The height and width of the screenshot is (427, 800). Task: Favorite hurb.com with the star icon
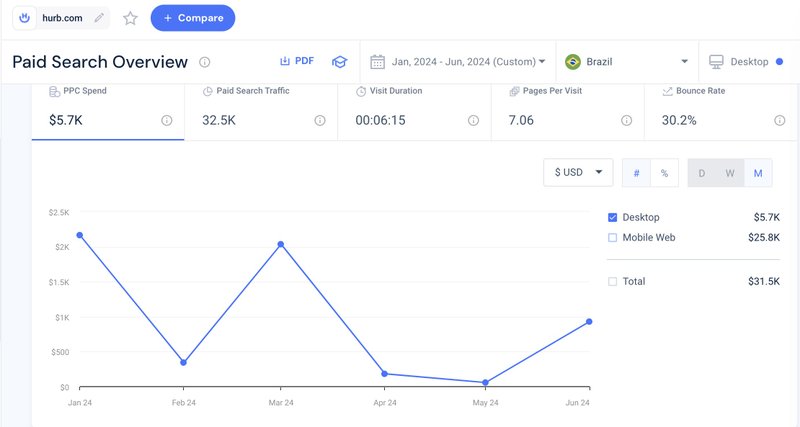point(131,18)
